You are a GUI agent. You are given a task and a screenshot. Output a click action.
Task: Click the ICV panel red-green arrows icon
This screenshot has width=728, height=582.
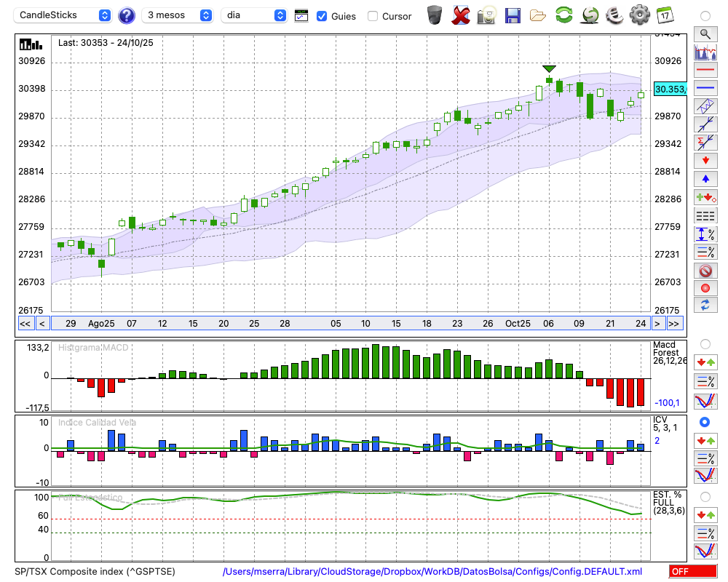click(x=705, y=440)
